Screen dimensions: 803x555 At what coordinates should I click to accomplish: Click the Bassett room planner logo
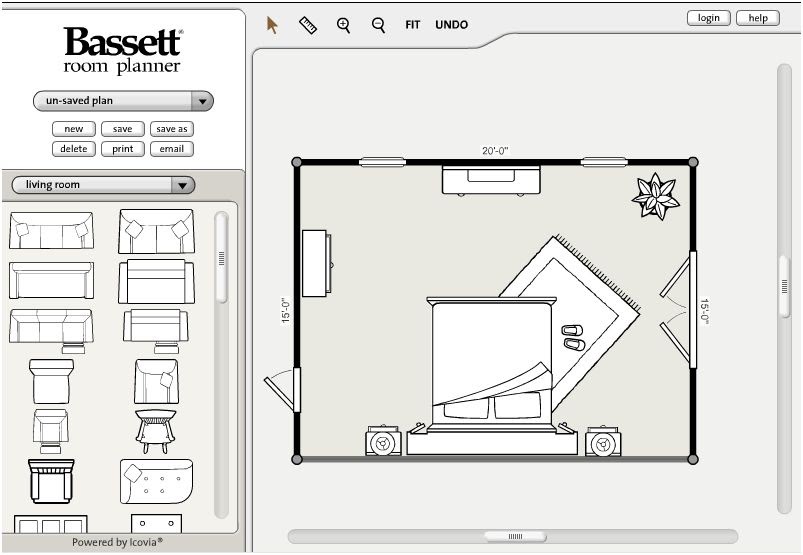123,50
